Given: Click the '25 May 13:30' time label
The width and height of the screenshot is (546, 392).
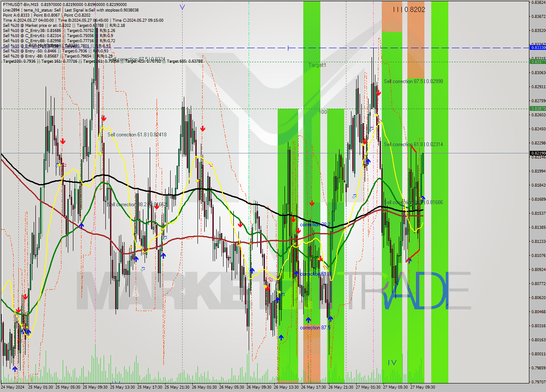Looking at the screenshot, I should (122, 387).
